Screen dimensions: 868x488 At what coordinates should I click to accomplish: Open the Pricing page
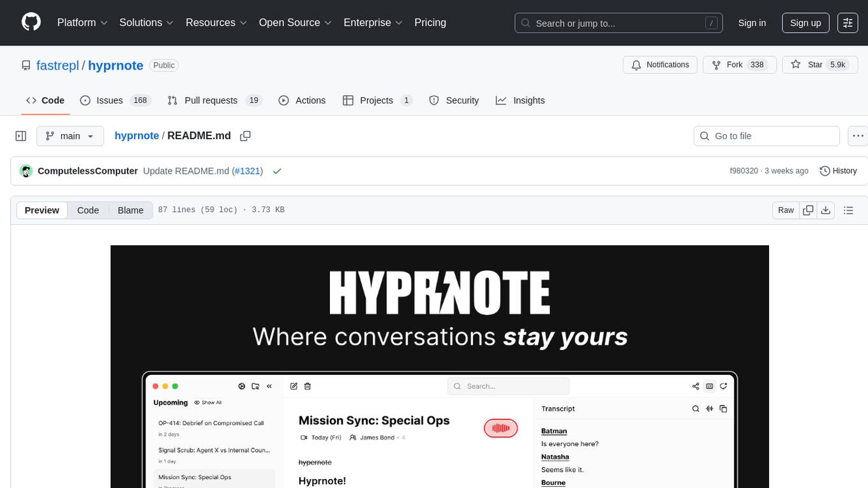point(430,22)
